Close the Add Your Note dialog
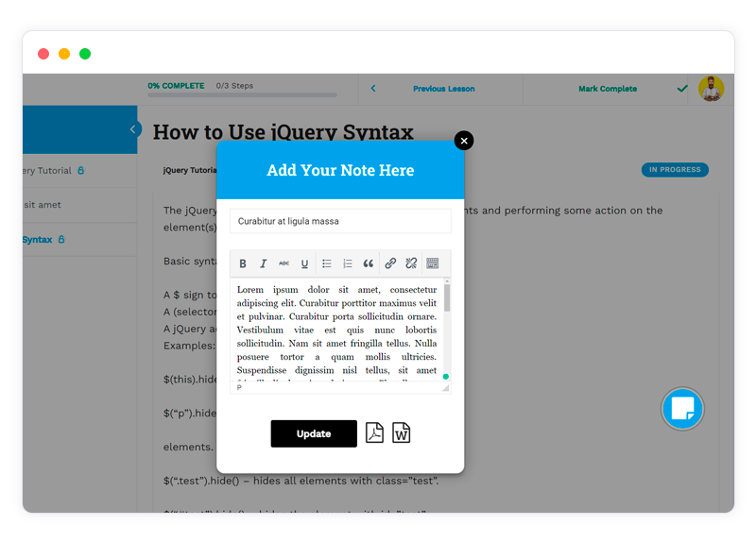 [x=464, y=141]
